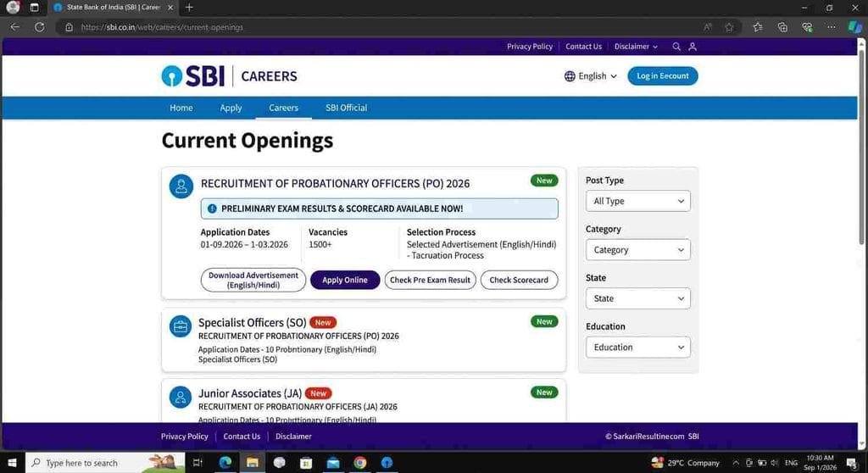The height and width of the screenshot is (473, 868).
Task: Open the State dropdown
Action: coord(637,298)
